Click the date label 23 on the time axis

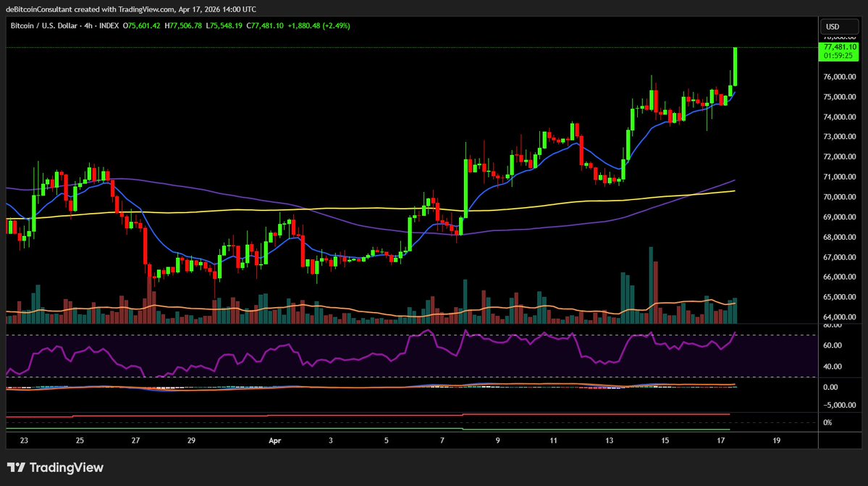24,440
